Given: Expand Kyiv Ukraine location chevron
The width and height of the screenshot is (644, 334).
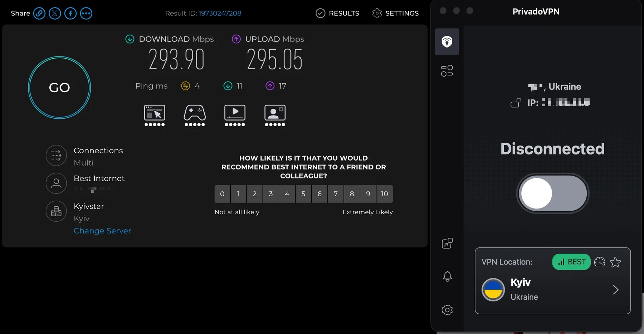Looking at the screenshot, I should click(616, 290).
